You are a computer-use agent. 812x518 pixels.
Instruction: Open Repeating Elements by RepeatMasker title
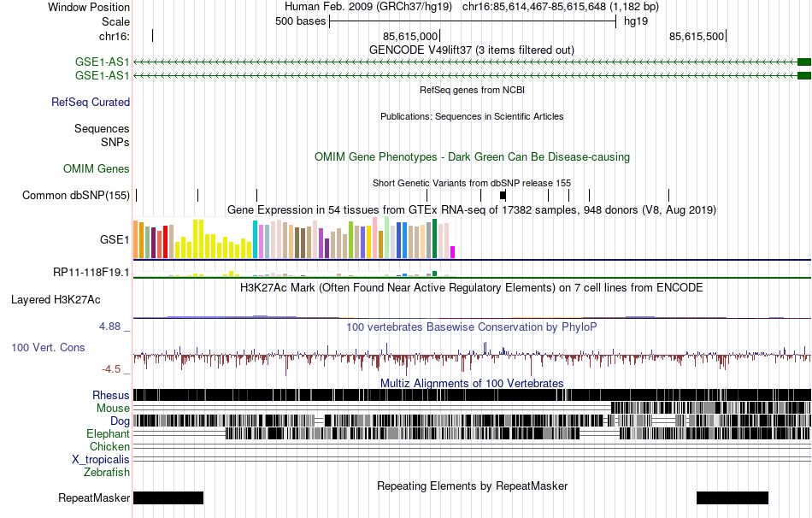point(472,486)
